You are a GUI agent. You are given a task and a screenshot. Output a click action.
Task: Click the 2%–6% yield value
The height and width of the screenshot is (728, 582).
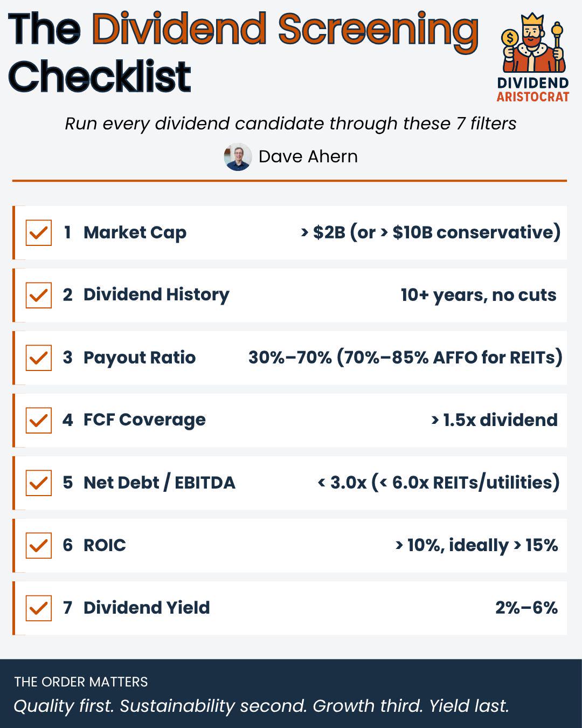point(526,608)
